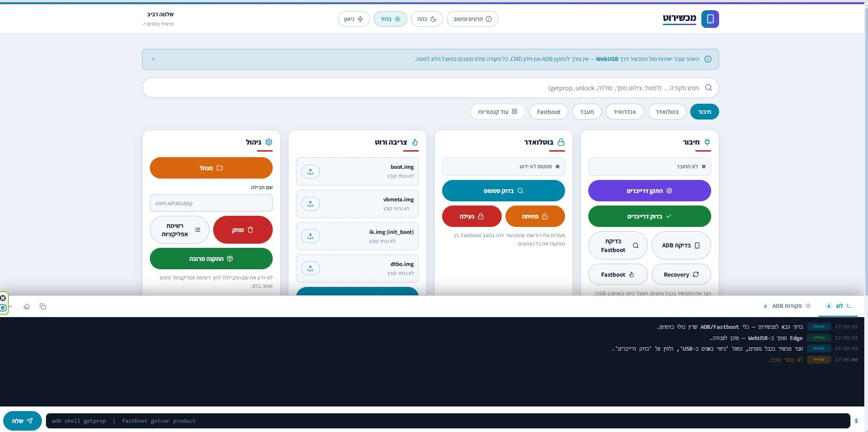Switch to the dark theme toggle
The height and width of the screenshot is (432, 868).
click(x=427, y=19)
